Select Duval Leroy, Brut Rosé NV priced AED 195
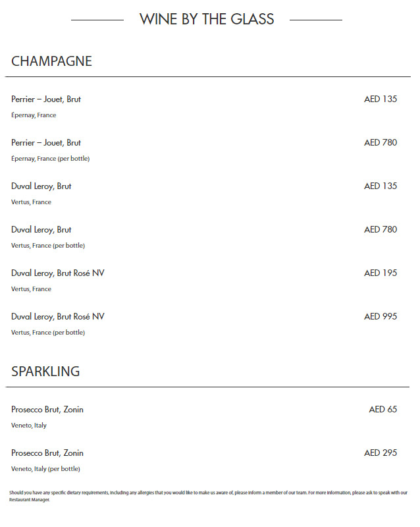This screenshot has width=420, height=527. click(58, 273)
